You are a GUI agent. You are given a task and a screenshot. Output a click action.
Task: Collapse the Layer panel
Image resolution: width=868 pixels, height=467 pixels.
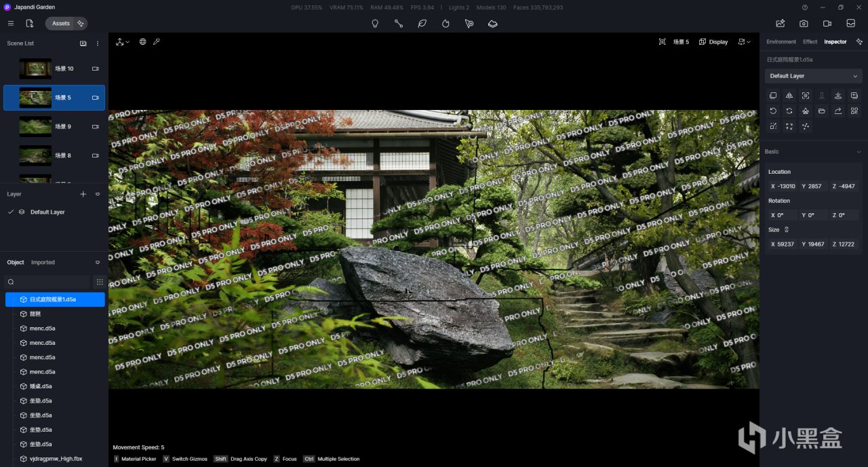[98, 194]
